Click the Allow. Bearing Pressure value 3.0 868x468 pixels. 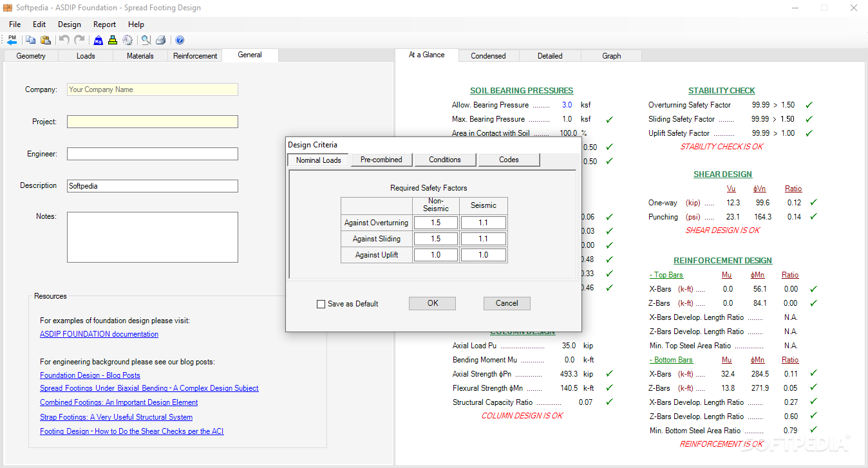(567, 105)
